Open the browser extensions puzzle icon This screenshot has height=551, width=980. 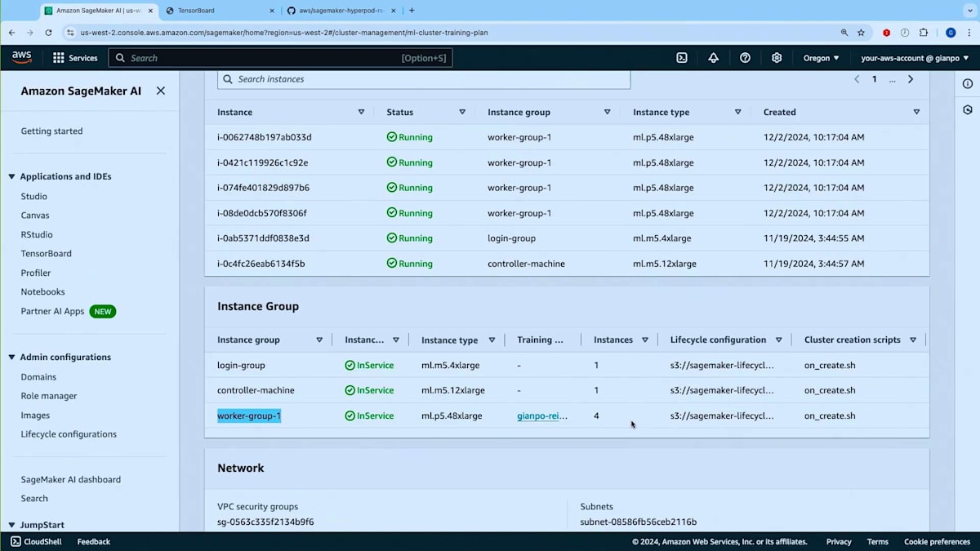pos(924,33)
